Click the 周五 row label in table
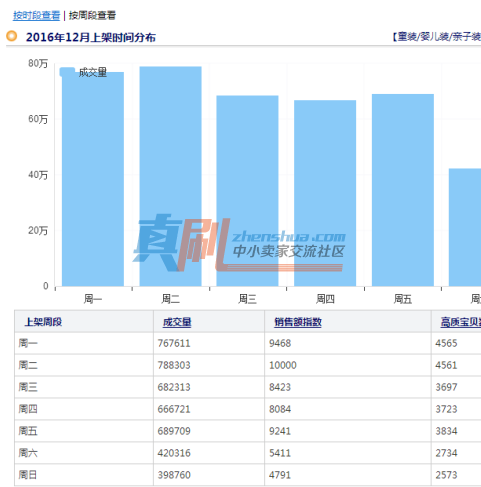This screenshot has height=487, width=481. pyautogui.click(x=28, y=431)
